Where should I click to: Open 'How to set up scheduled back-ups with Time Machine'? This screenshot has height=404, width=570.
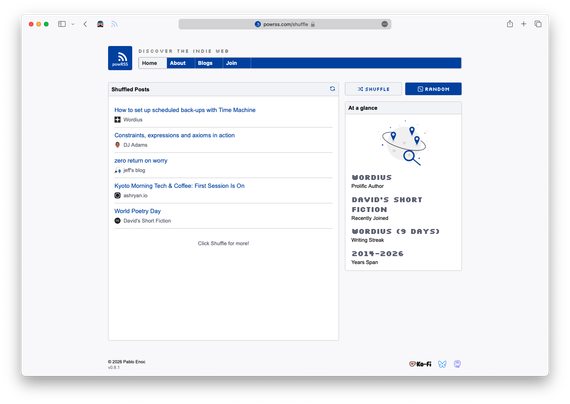pos(185,110)
